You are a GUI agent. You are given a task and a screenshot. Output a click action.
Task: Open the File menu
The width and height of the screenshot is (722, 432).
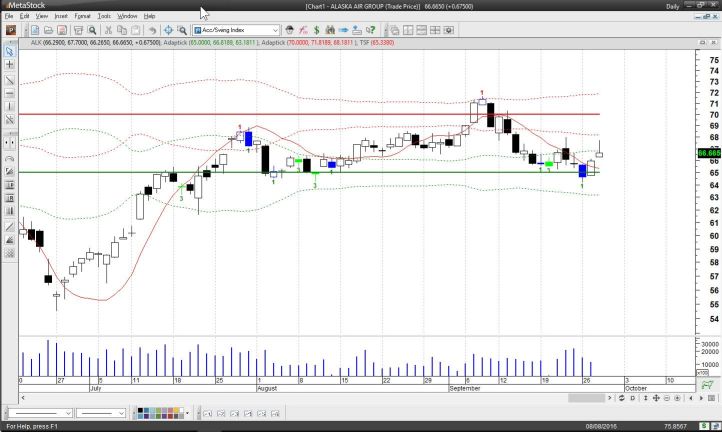point(9,16)
